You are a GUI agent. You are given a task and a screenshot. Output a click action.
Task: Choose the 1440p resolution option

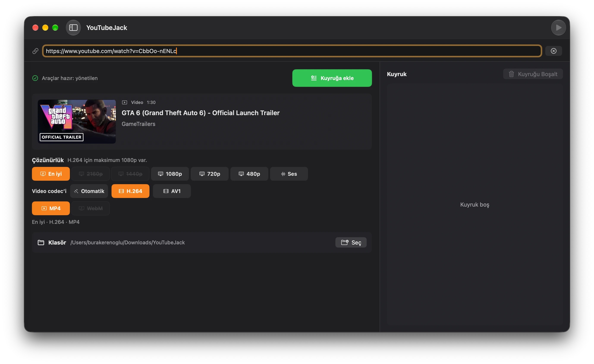pyautogui.click(x=130, y=174)
